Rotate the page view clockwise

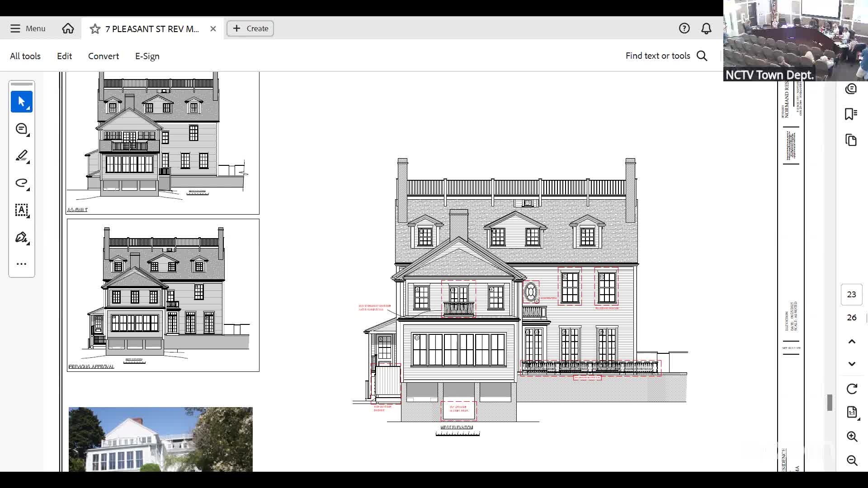[852, 389]
